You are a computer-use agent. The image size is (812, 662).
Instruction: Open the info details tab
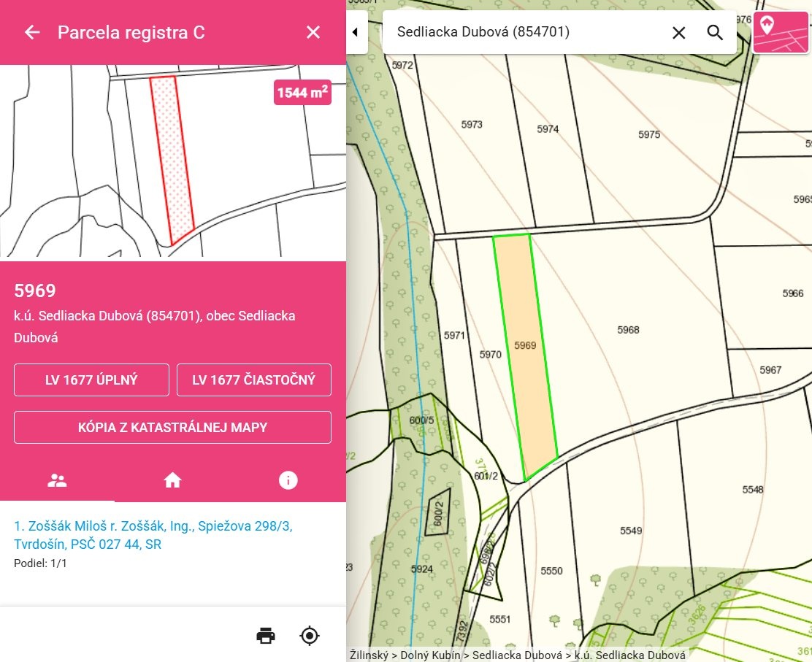point(288,480)
